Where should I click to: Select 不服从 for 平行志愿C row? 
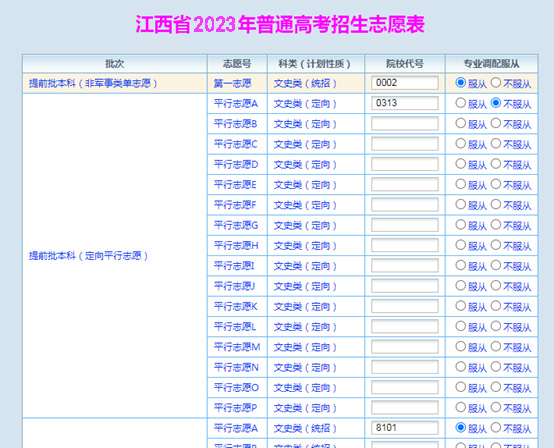(x=496, y=143)
